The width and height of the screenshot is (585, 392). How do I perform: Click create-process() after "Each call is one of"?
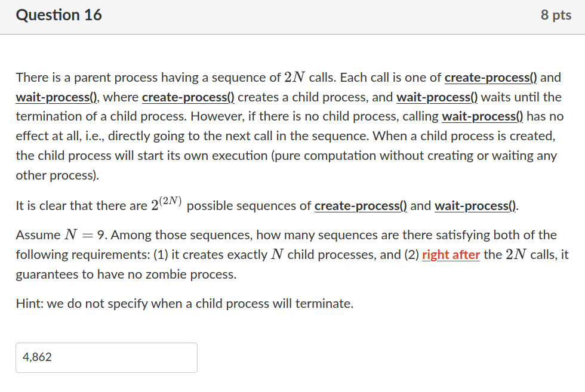(491, 78)
